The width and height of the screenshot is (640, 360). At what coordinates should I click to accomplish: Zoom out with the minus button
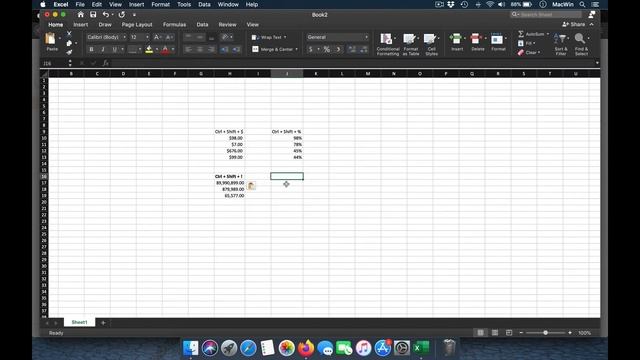(x=521, y=333)
